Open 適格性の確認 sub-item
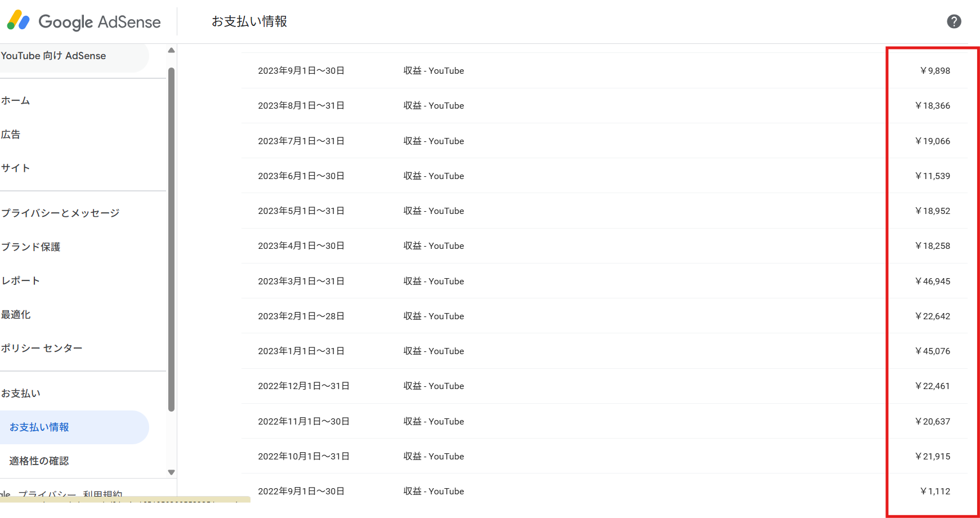Screen dimensions: 980x518 (x=39, y=461)
